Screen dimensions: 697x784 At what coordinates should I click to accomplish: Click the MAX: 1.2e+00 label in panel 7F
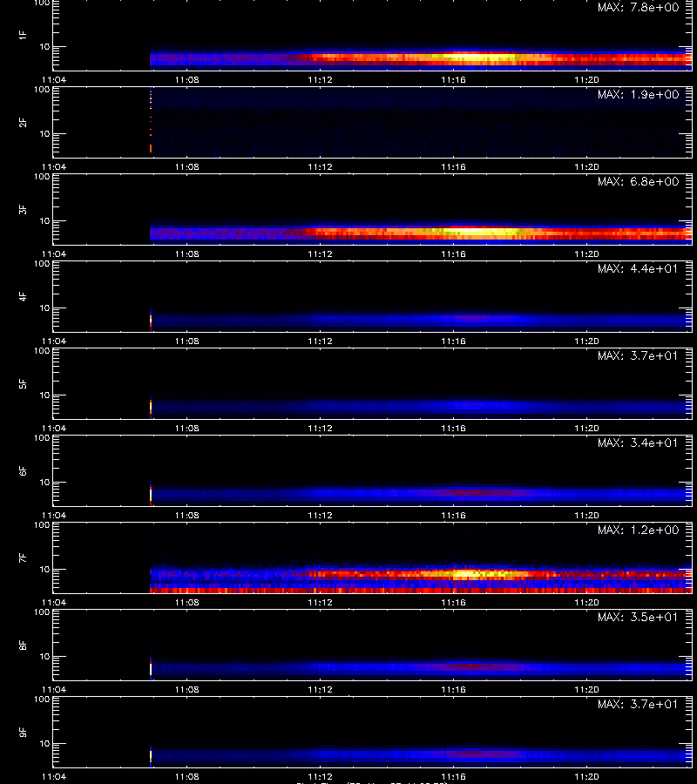point(638,530)
